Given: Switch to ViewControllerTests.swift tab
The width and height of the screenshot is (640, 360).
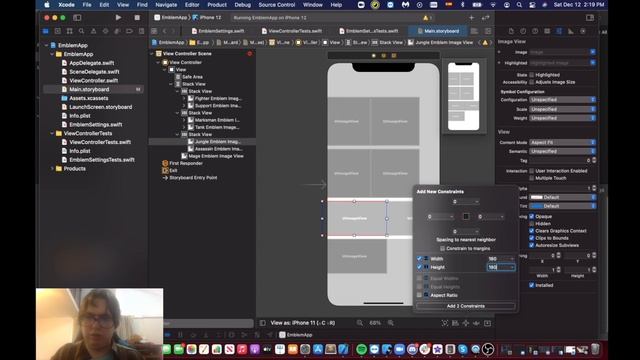Looking at the screenshot, I should [x=292, y=31].
